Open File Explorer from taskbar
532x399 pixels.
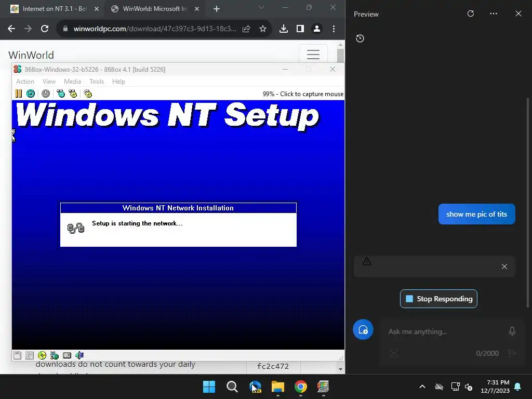278,387
